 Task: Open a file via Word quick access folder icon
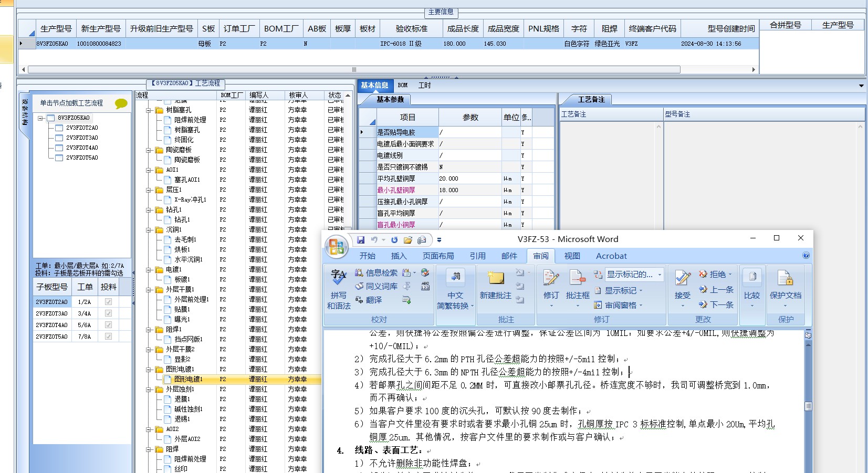pos(408,240)
